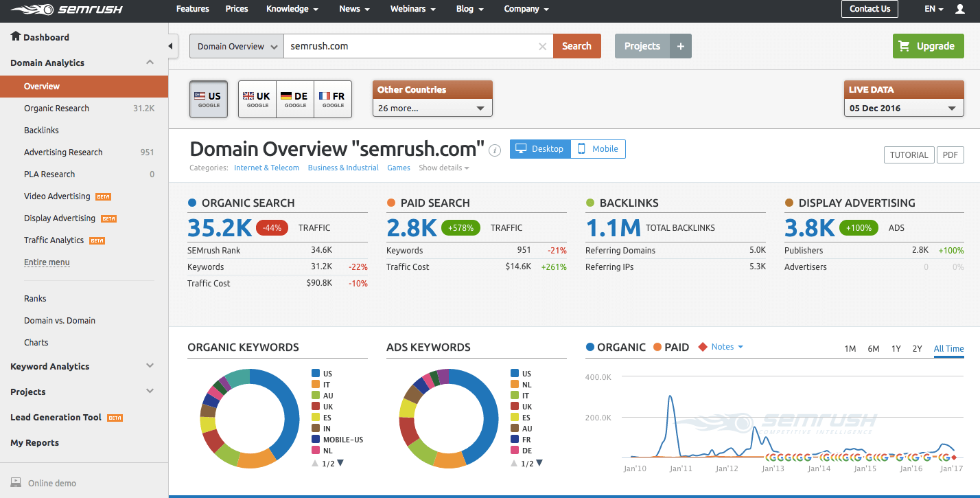Image resolution: width=980 pixels, height=498 pixels.
Task: Select the US Google database
Action: (x=209, y=99)
